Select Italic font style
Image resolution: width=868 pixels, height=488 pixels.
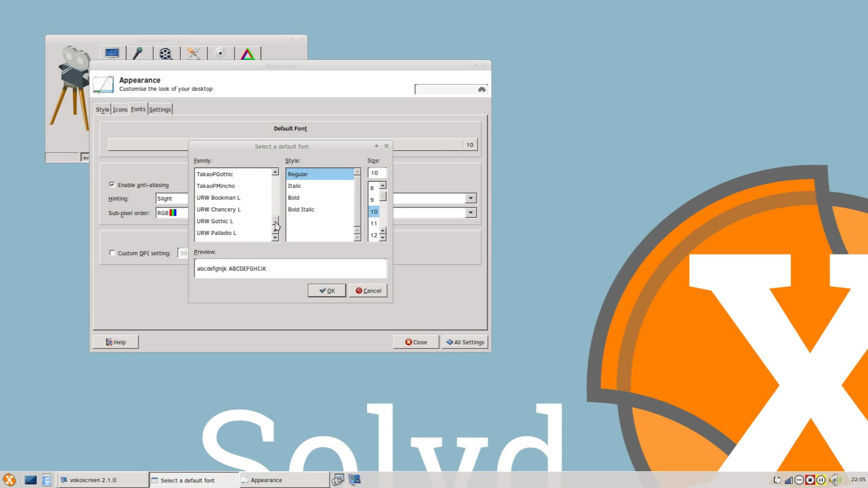320,186
